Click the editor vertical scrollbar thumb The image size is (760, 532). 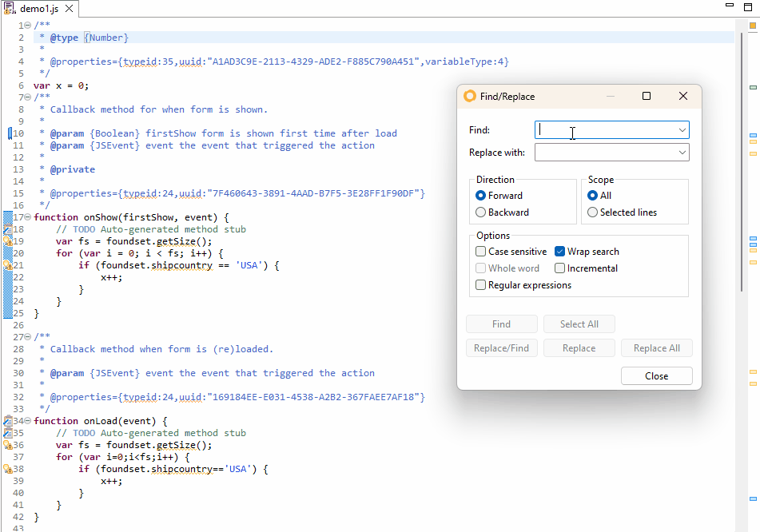point(742,162)
